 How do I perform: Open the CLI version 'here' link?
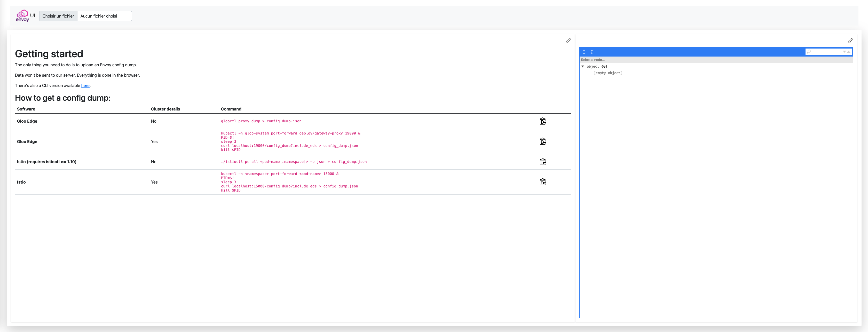click(85, 86)
